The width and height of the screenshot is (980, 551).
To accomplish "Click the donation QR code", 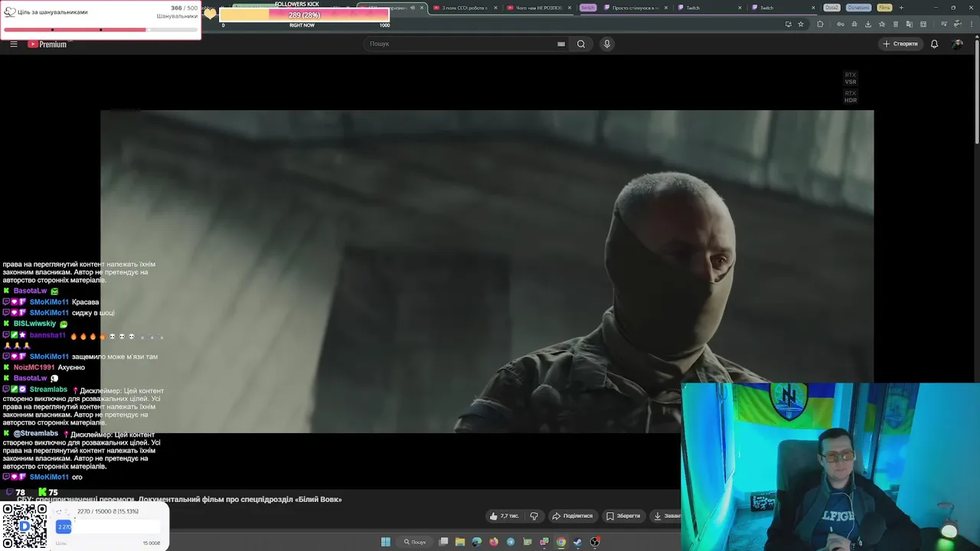I will (x=24, y=526).
